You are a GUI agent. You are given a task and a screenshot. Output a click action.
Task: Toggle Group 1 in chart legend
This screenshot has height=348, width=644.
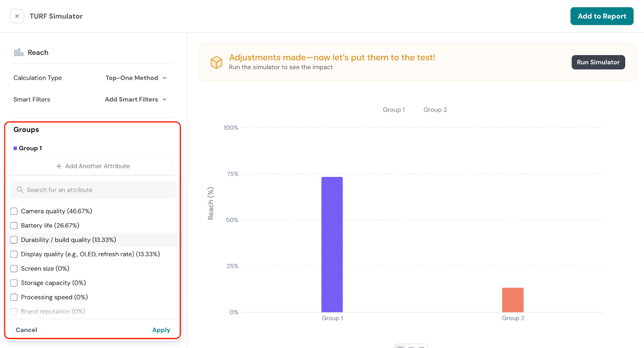click(x=393, y=110)
